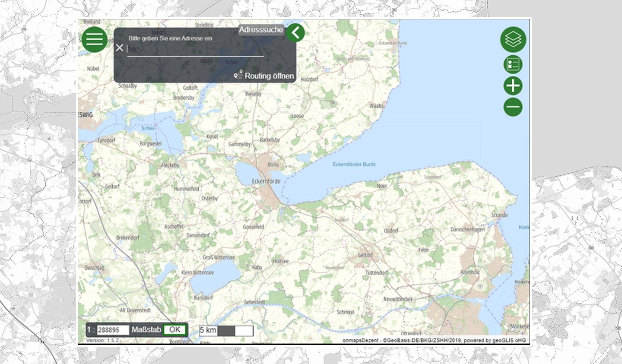Image resolution: width=622 pixels, height=364 pixels.
Task: Click the Borgwedel map label
Action: point(150,143)
